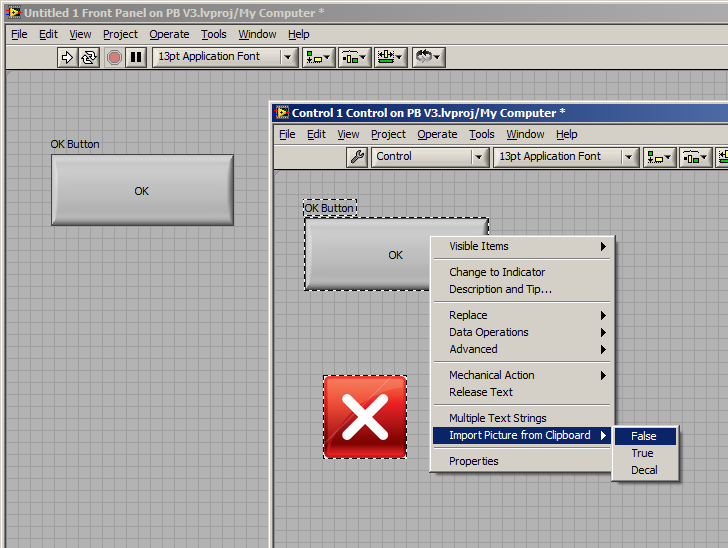This screenshot has width=728, height=548.
Task: Open Operate menu in Untitled 1 window
Action: tap(169, 34)
